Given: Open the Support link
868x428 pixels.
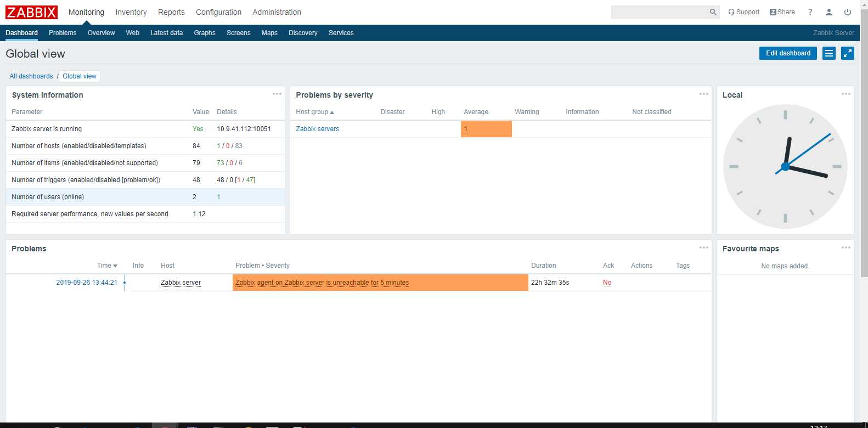Looking at the screenshot, I should 743,12.
